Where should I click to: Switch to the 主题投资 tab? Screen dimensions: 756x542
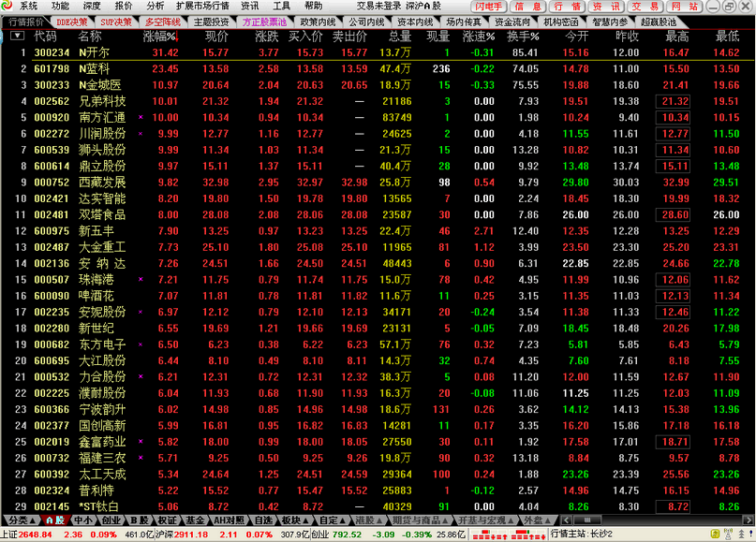coord(211,22)
